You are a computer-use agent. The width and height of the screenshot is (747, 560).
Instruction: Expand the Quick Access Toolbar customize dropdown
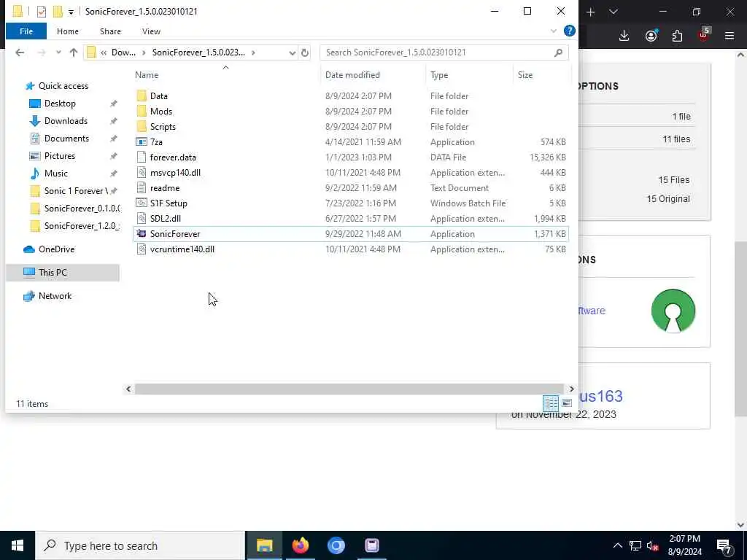[x=71, y=12]
